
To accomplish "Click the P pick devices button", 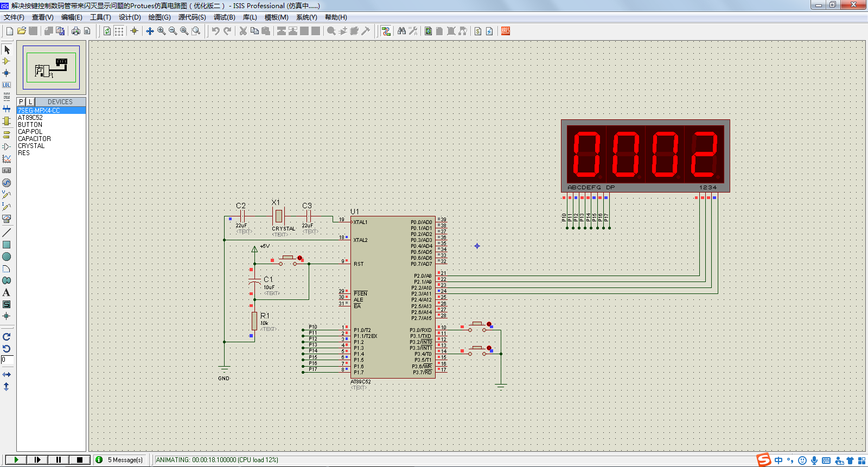I will [21, 101].
